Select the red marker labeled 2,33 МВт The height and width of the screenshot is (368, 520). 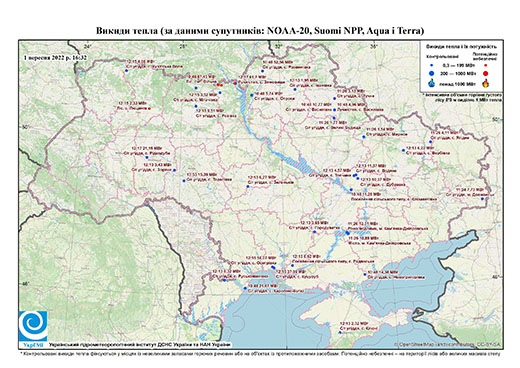click(149, 108)
